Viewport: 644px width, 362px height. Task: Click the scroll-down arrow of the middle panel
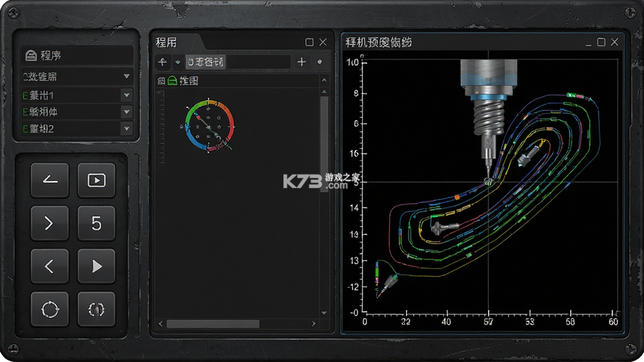(324, 313)
